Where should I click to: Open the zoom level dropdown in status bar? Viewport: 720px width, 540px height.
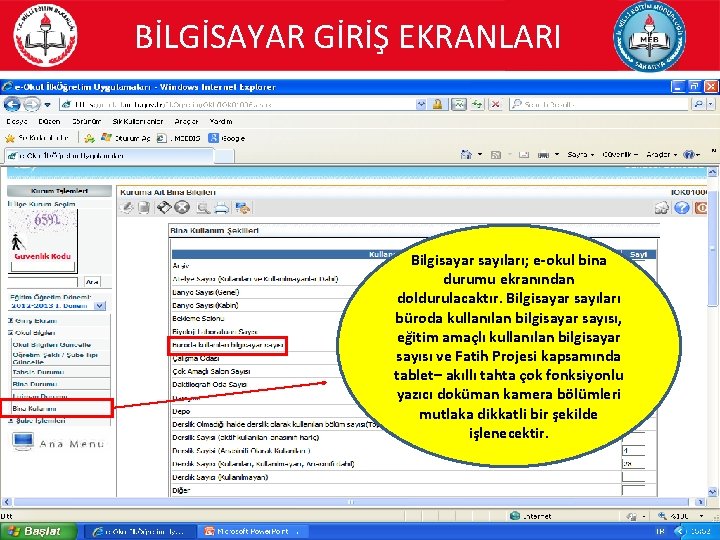coord(701,516)
